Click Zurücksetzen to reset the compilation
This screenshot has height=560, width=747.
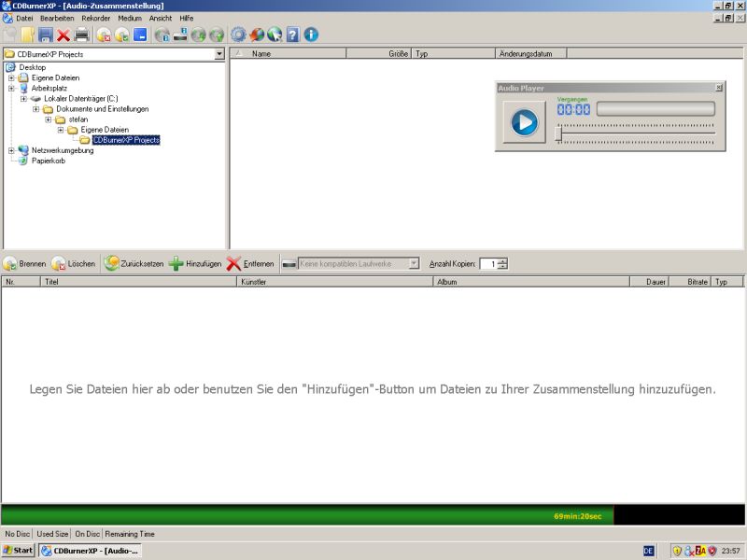pos(134,264)
